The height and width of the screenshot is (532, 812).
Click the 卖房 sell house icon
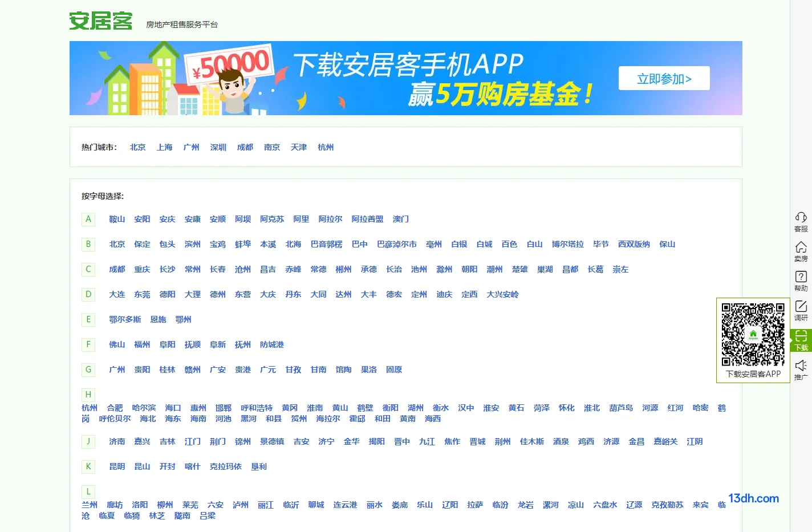coord(801,251)
